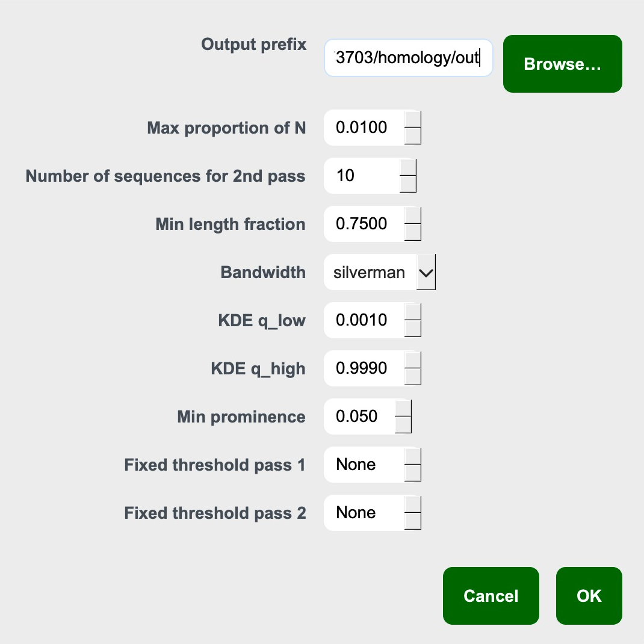Dismiss the dialog via Cancel
This screenshot has width=644, height=644.
[491, 596]
